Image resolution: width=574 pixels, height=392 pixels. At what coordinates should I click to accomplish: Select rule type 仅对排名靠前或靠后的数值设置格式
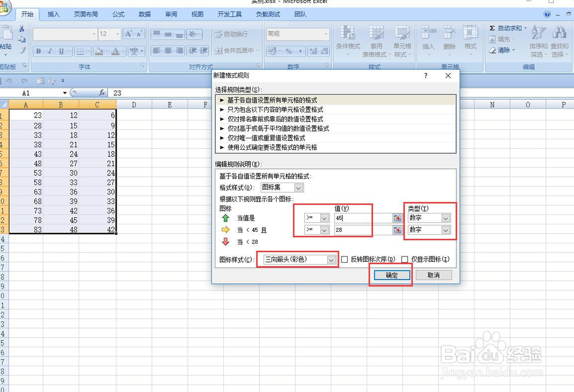coord(336,119)
